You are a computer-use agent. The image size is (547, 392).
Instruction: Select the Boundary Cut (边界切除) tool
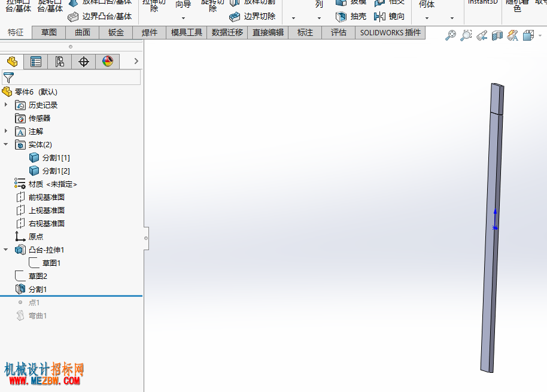252,16
